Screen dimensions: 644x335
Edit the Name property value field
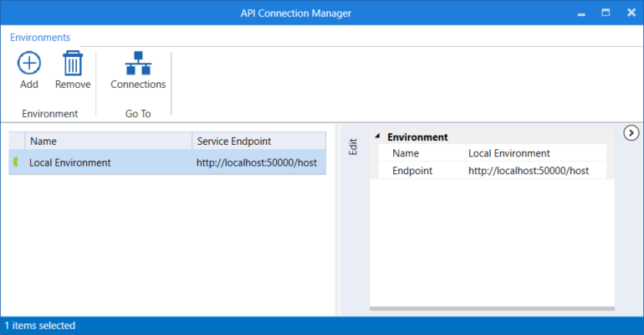coord(535,153)
